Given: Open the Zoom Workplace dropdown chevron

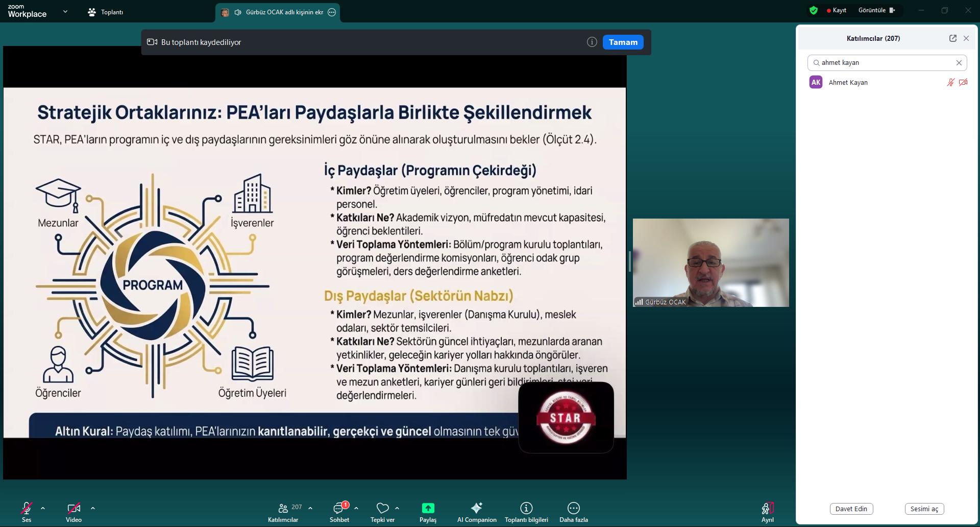Looking at the screenshot, I should [65, 11].
